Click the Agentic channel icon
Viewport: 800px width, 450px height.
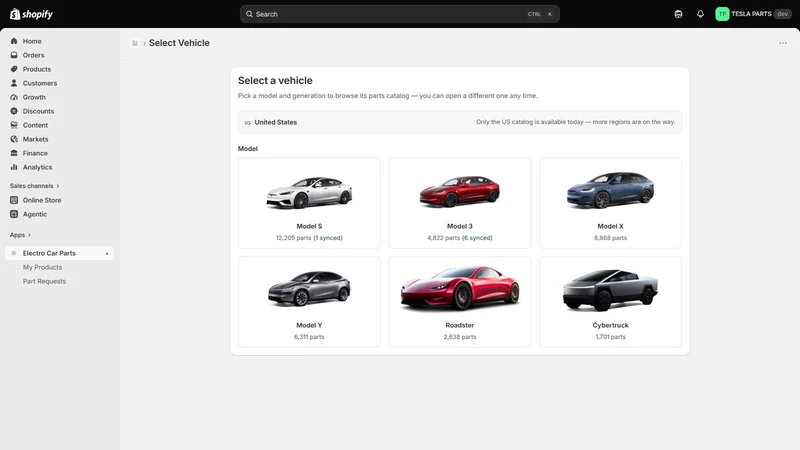(14, 214)
